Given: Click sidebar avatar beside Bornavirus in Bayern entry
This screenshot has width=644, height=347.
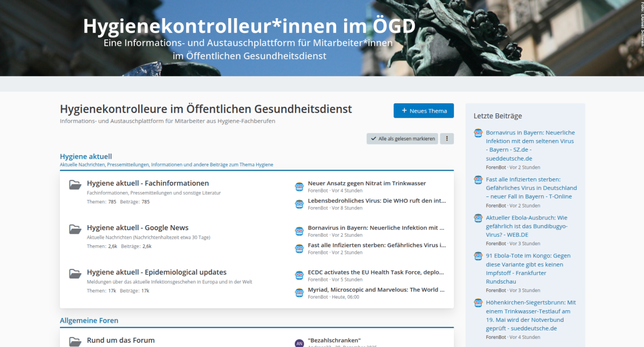Looking at the screenshot, I should click(x=478, y=133).
